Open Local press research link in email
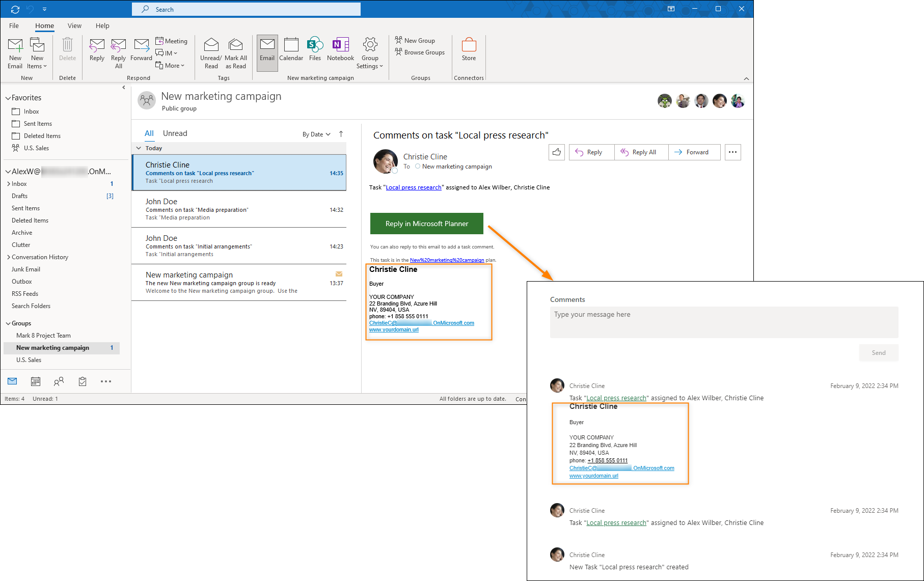924x581 pixels. (414, 187)
